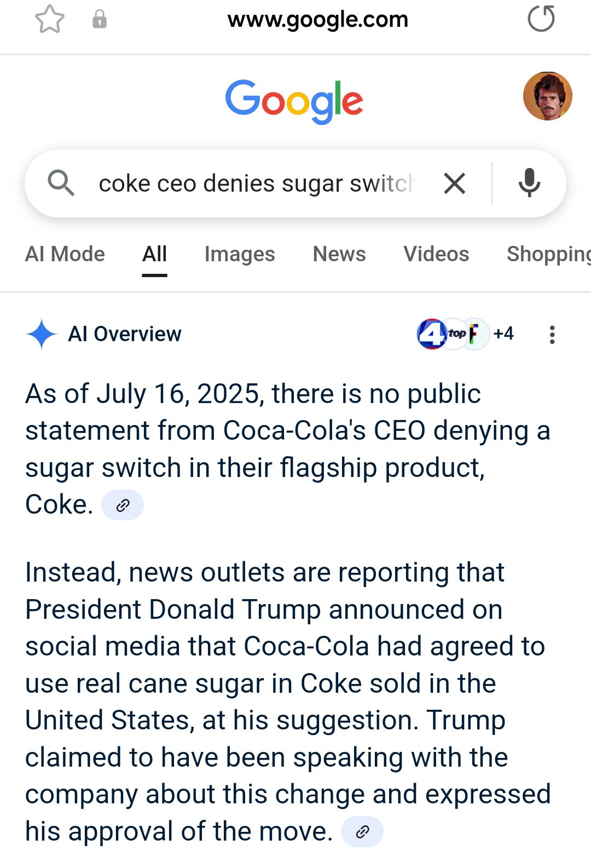
Task: Tap the padlock site security icon
Action: click(99, 19)
